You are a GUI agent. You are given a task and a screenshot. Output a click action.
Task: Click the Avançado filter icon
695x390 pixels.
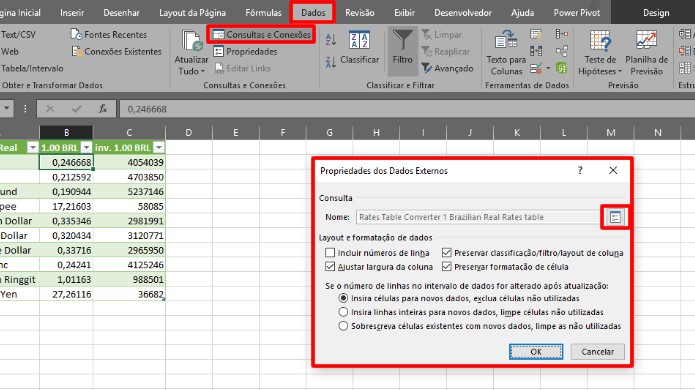click(447, 68)
